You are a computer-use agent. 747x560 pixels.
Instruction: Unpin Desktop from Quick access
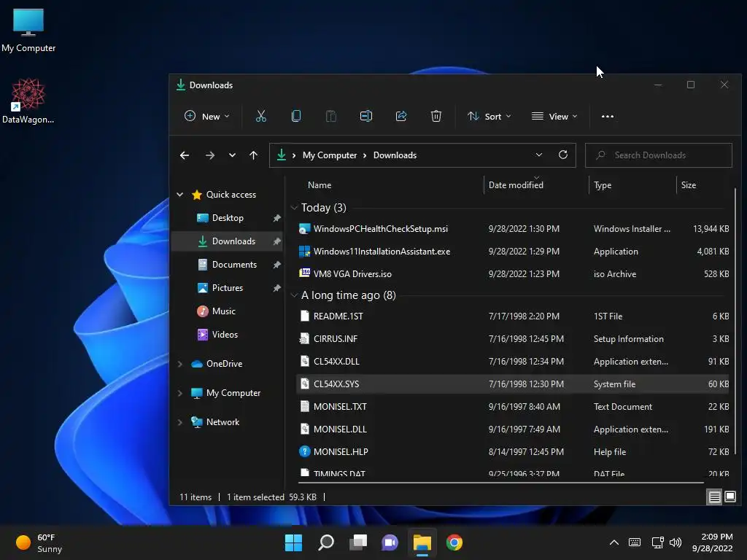[x=276, y=218]
